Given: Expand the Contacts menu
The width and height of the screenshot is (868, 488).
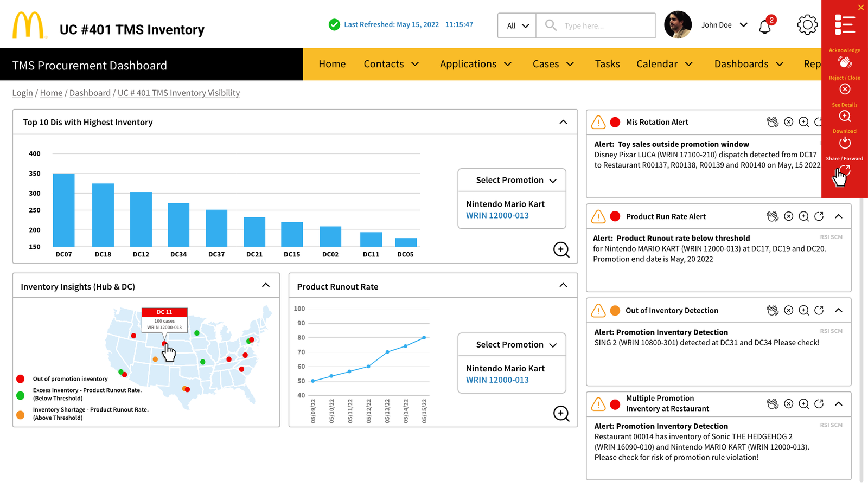Looking at the screenshot, I should click(391, 64).
